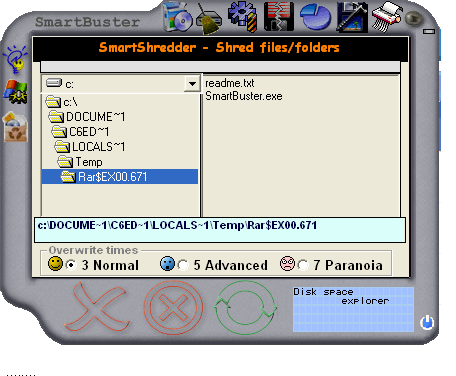
Task: Open the c: drive dropdown list
Action: pos(192,84)
